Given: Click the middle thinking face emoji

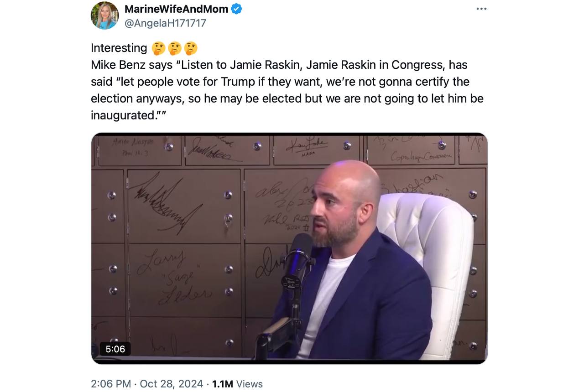Looking at the screenshot, I should [175, 48].
